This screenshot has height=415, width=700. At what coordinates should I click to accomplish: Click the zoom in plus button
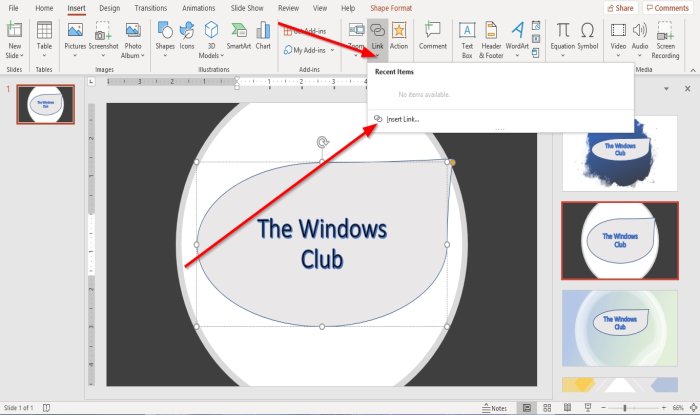tap(664, 408)
